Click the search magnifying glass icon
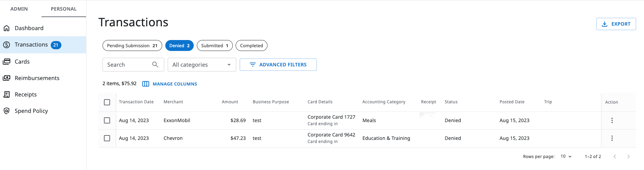 coord(155,65)
